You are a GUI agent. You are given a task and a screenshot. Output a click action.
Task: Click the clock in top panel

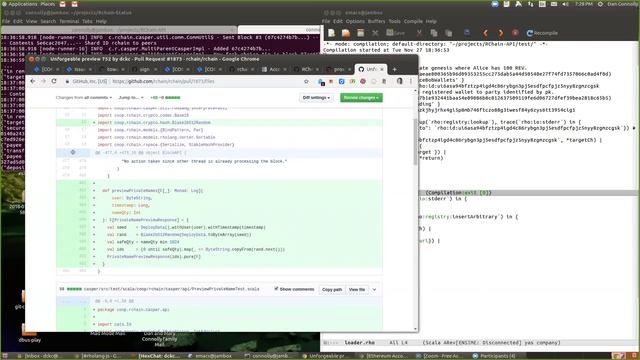(x=584, y=4)
